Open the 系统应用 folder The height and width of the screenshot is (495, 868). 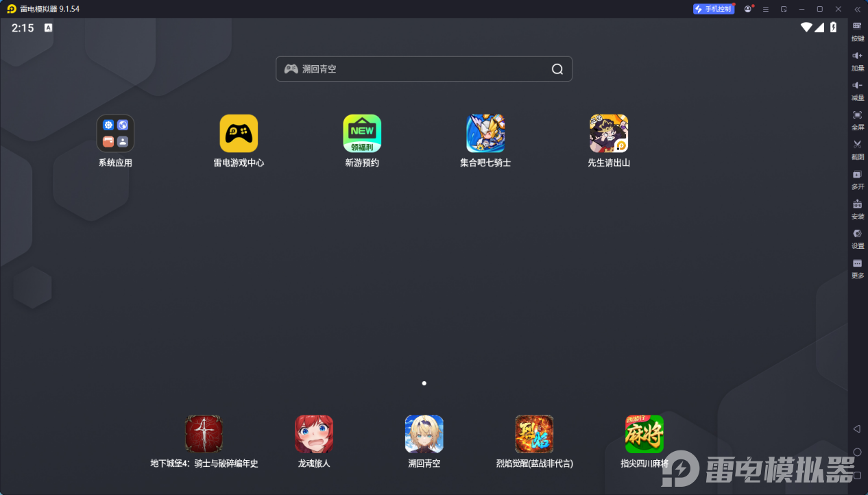tap(115, 133)
